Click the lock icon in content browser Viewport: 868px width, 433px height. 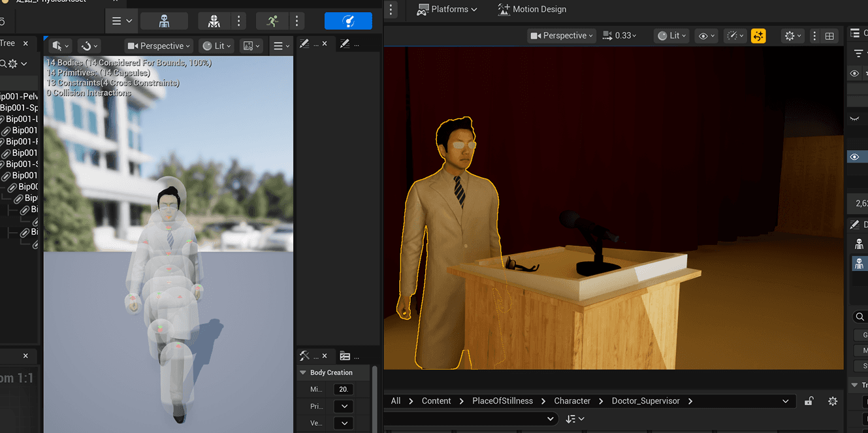coord(809,401)
